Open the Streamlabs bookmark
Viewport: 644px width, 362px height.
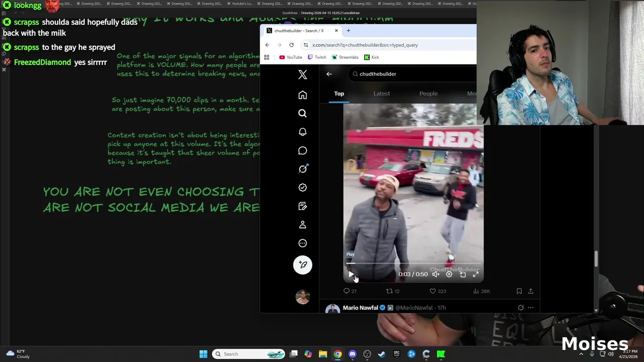tap(345, 57)
